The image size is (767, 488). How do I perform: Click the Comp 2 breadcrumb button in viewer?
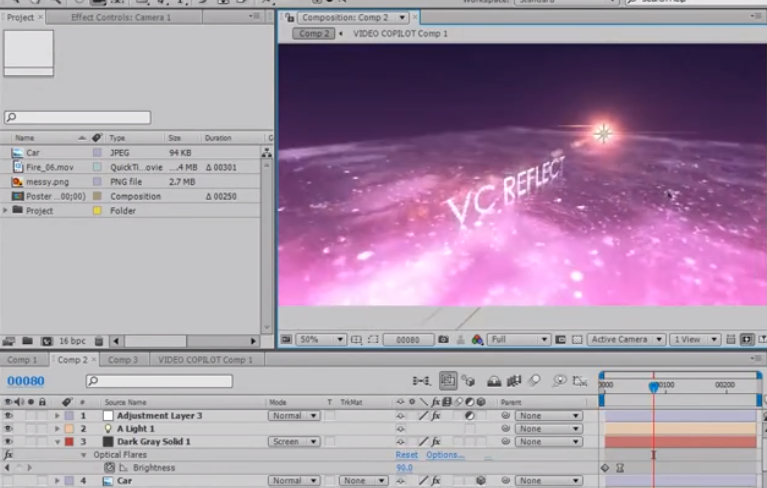click(x=314, y=34)
